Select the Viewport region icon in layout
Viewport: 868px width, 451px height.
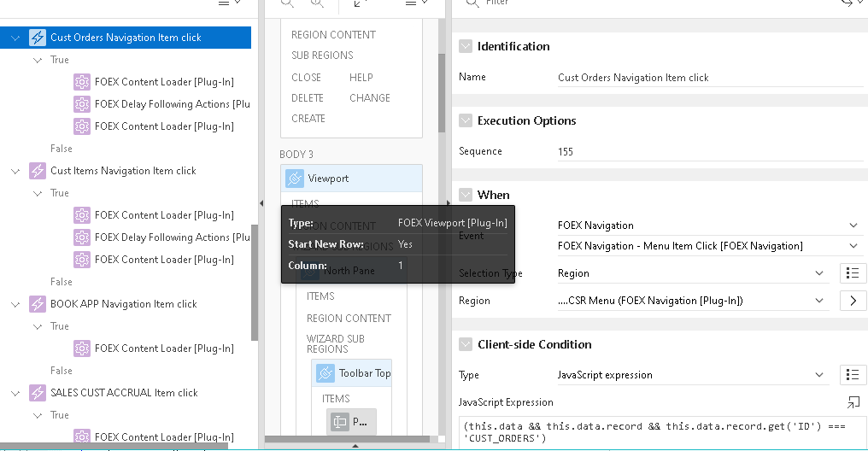295,179
